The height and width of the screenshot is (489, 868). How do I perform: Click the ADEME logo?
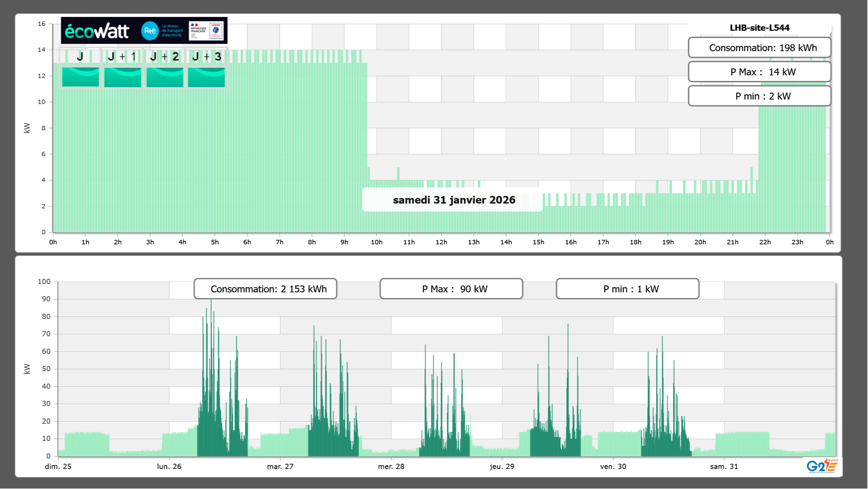pyautogui.click(x=216, y=31)
